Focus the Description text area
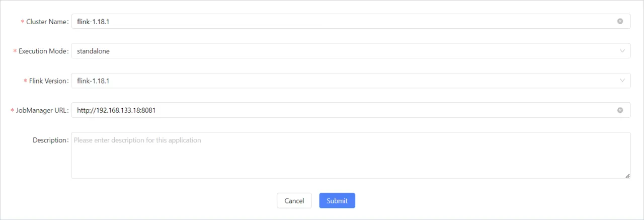Viewport: 644px width, 220px height. [x=350, y=155]
